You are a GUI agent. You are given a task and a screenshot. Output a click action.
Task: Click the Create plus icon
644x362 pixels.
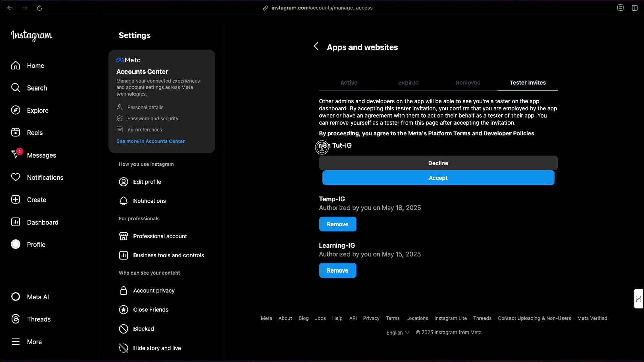[16, 199]
